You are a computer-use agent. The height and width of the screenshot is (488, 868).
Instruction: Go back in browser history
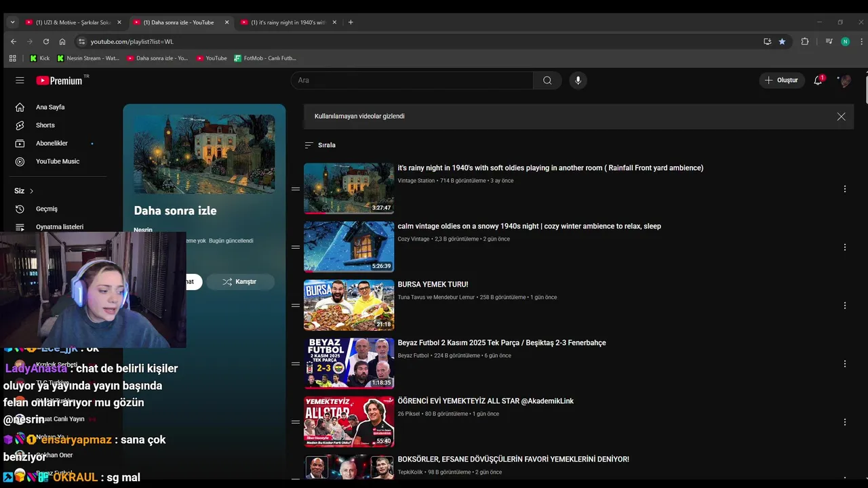(x=14, y=41)
